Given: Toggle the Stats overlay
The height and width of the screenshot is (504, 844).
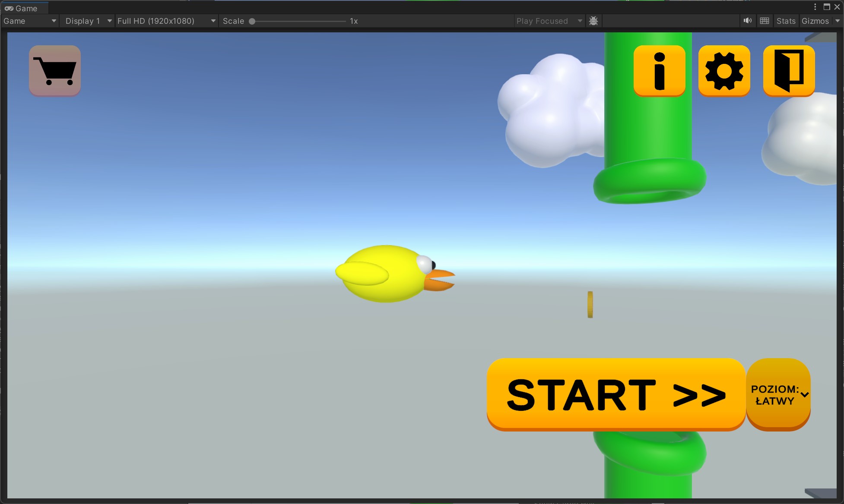Looking at the screenshot, I should (786, 21).
